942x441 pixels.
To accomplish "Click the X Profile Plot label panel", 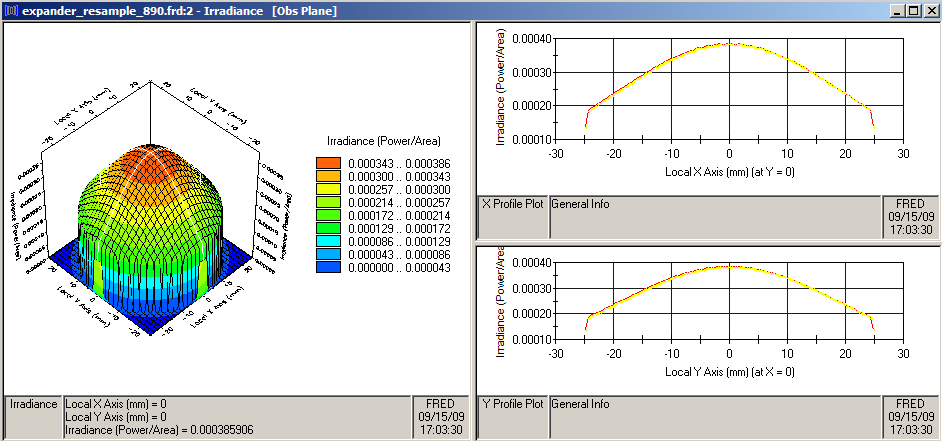I will tap(513, 204).
